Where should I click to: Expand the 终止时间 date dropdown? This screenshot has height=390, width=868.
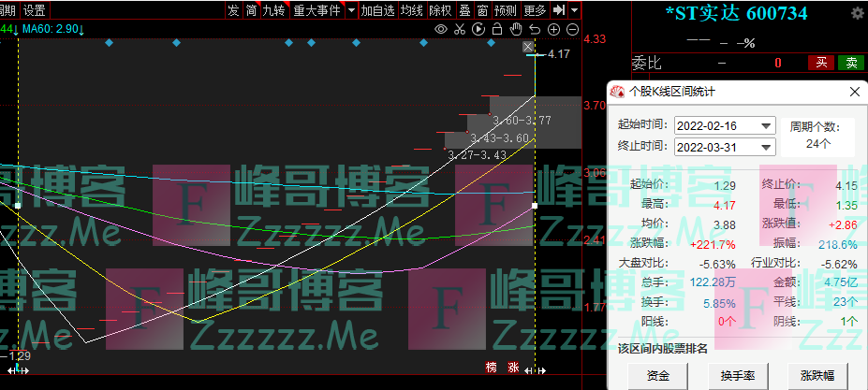tap(767, 147)
